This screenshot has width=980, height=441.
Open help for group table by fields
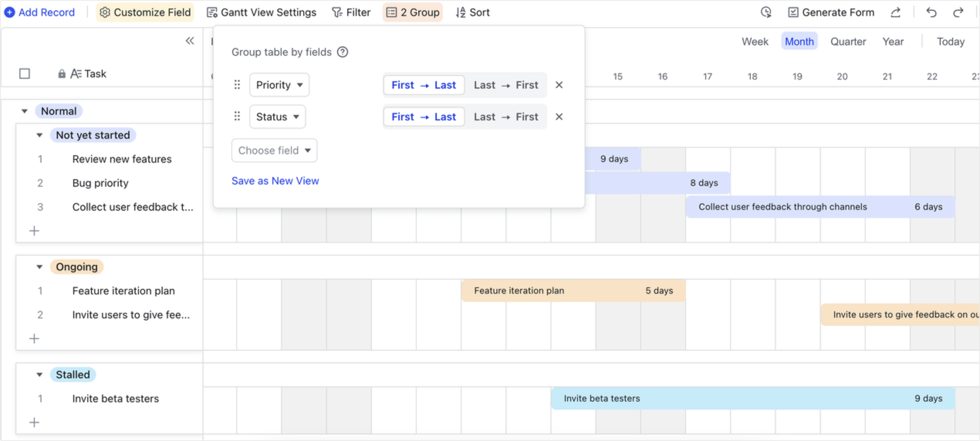(x=343, y=52)
